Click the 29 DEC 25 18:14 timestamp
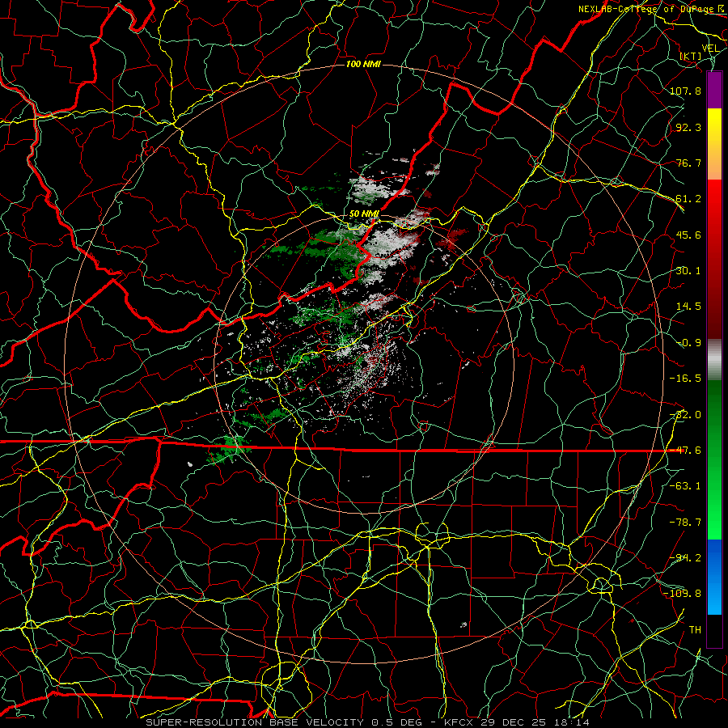The width and height of the screenshot is (728, 728). coord(535,722)
